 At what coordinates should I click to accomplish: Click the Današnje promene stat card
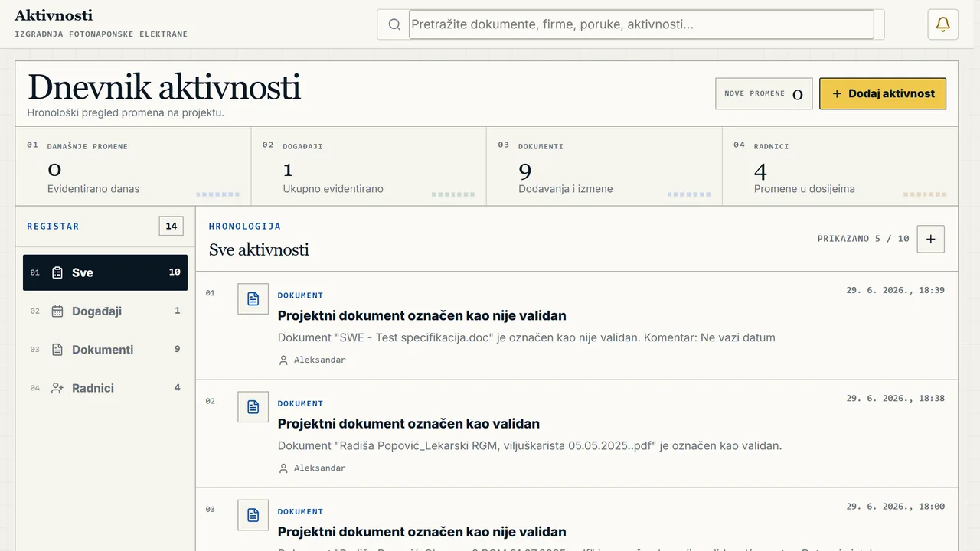[x=133, y=166]
